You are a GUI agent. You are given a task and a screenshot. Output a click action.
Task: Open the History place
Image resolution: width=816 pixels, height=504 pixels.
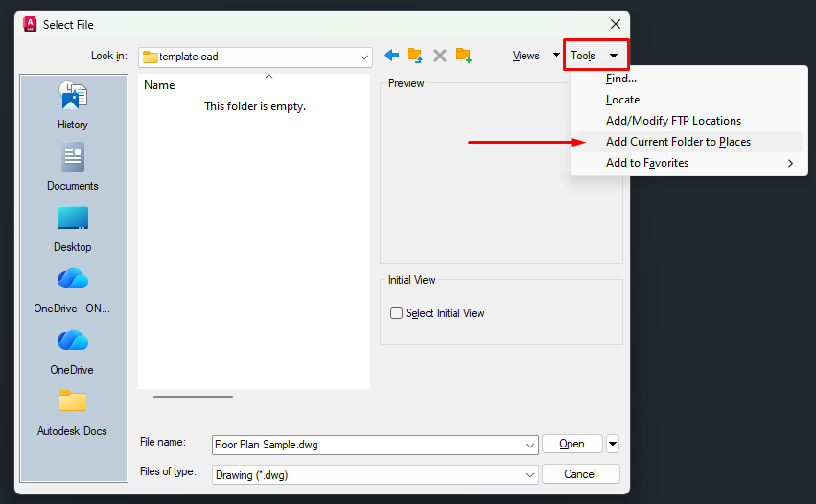coord(73,105)
